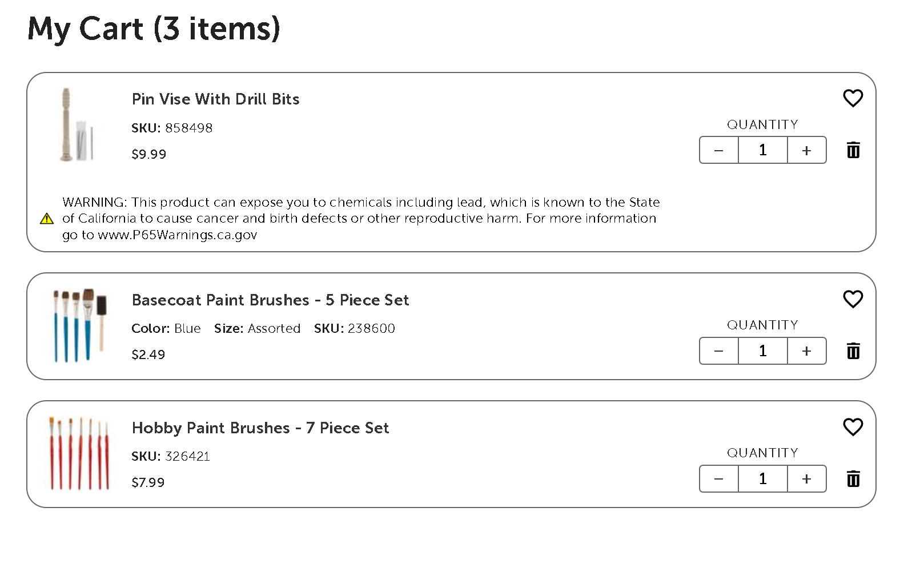Increase Basecoat Paint Brushes quantity
The width and height of the screenshot is (900, 588).
click(x=806, y=351)
